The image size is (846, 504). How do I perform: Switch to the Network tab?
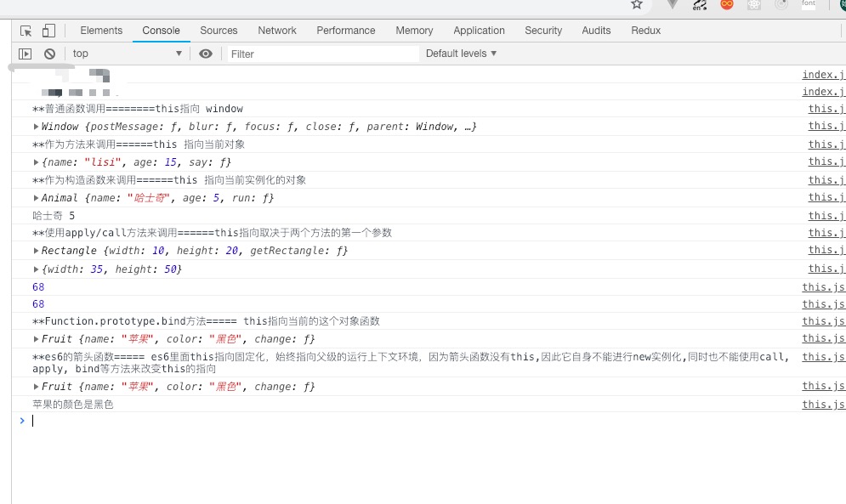click(x=277, y=31)
